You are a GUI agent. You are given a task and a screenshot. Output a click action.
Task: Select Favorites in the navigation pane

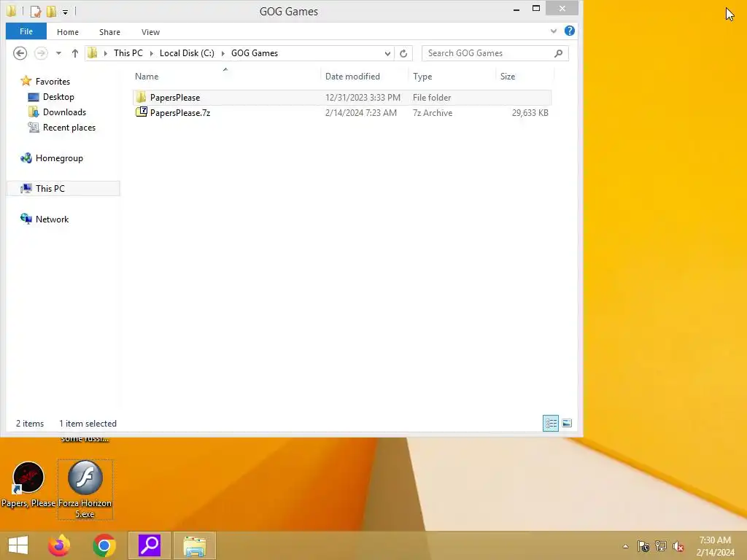45,82
